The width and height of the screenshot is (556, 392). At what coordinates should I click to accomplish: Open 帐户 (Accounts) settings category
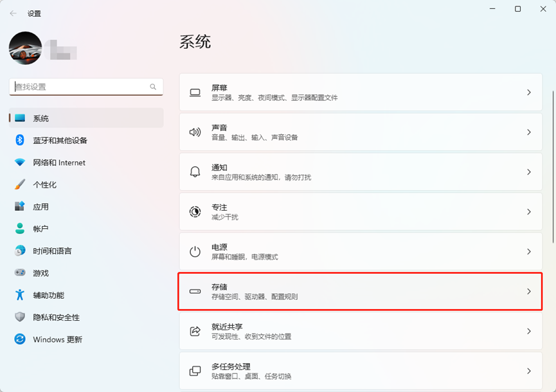click(x=41, y=229)
